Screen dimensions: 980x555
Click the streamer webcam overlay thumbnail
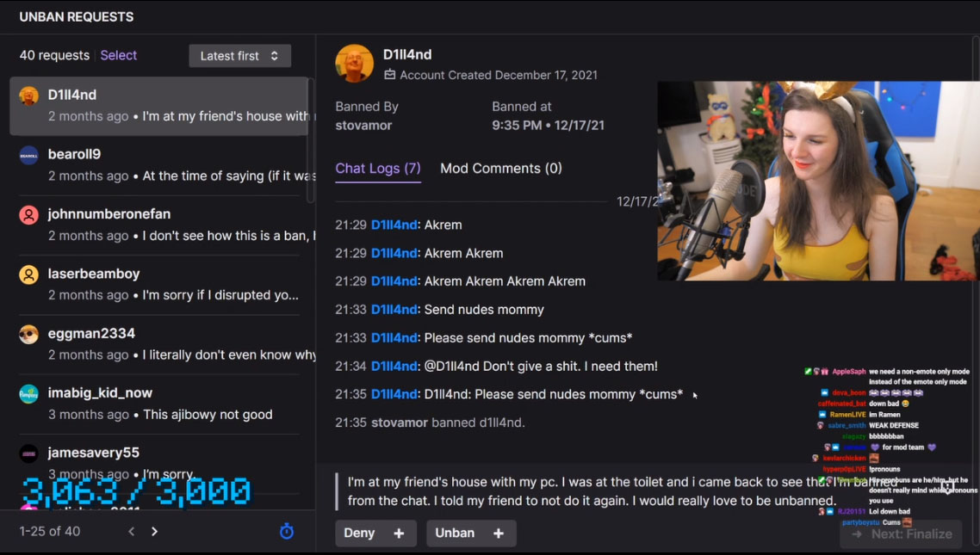point(819,181)
